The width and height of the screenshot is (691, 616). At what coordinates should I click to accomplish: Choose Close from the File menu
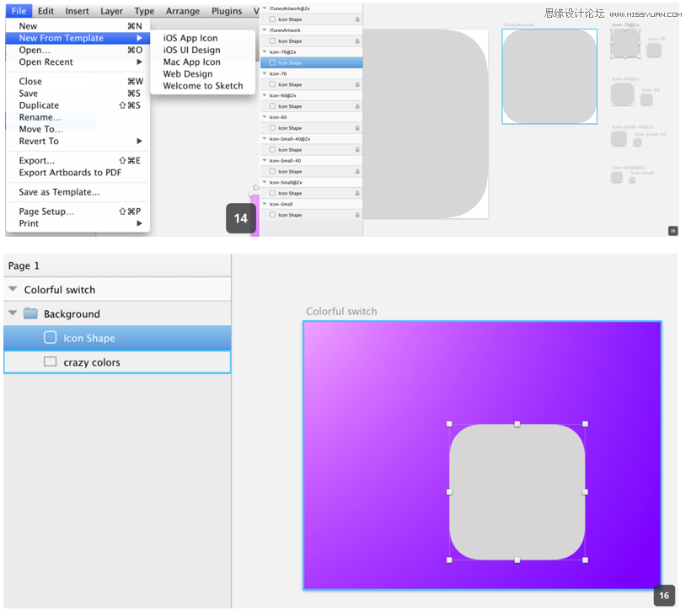pyautogui.click(x=78, y=81)
